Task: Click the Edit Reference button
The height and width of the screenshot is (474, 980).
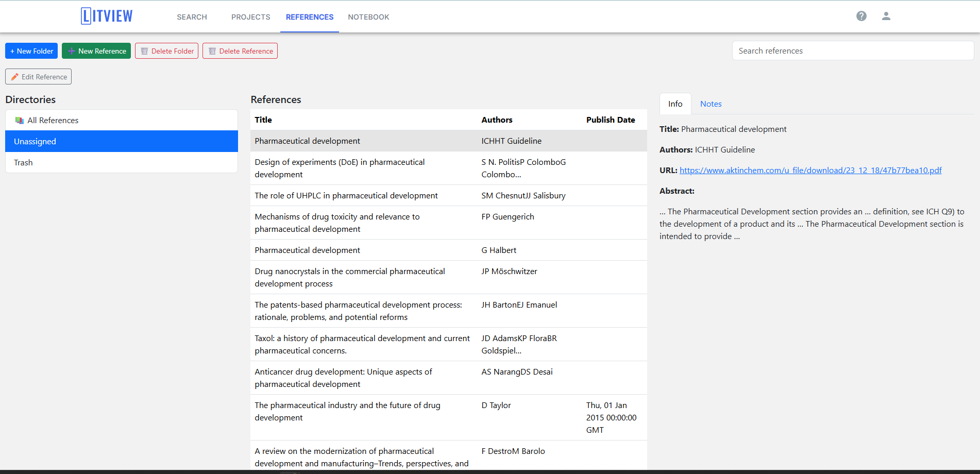Action: point(38,77)
